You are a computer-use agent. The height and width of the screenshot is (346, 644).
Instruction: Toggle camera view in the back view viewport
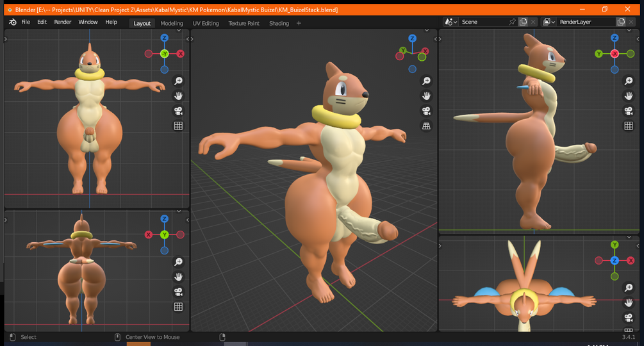click(178, 292)
